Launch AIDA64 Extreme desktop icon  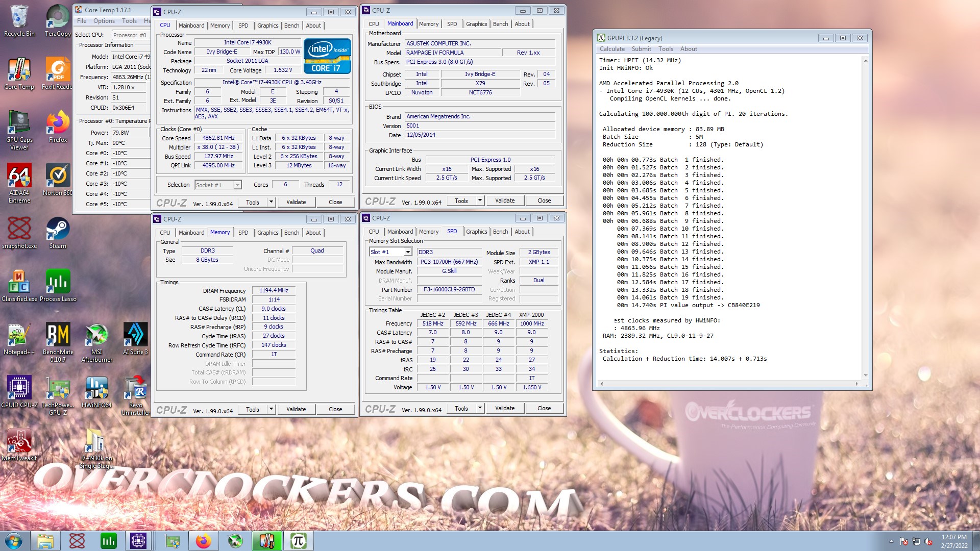[19, 184]
